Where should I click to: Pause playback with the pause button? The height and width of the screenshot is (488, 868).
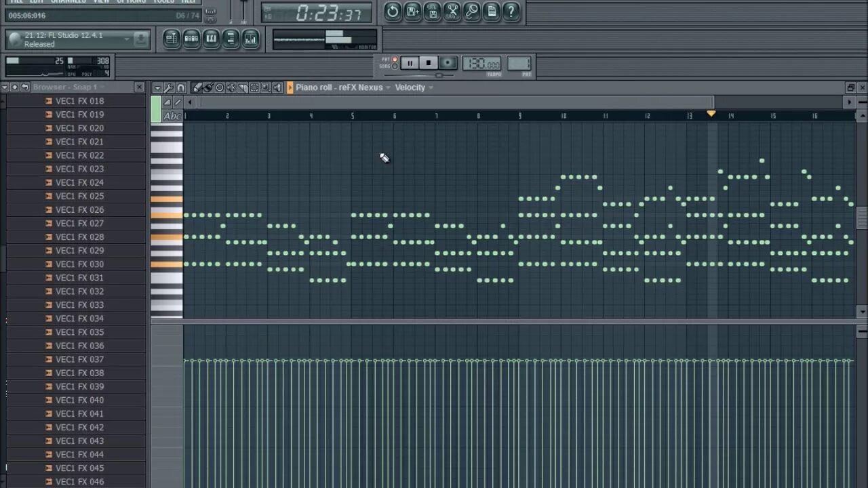(409, 63)
